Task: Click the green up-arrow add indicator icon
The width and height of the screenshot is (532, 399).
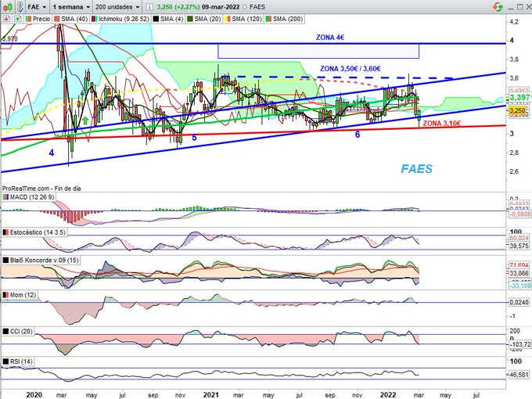Action: pos(18,19)
